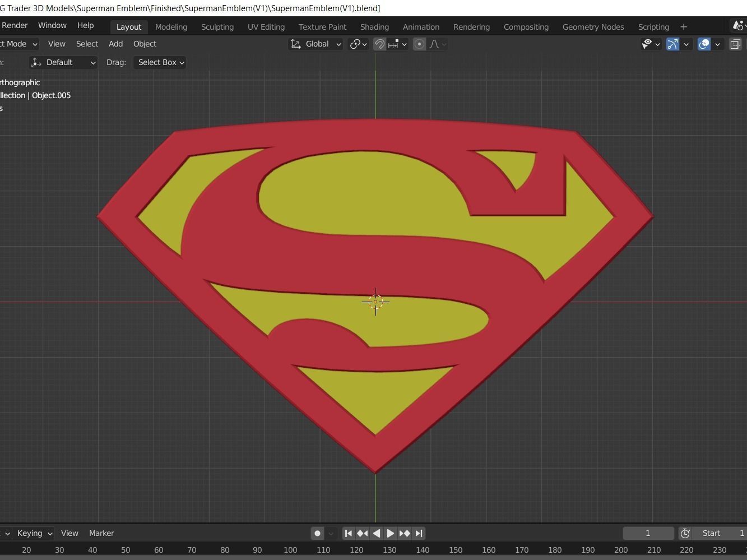Open the Window menu
Viewport: 747px width, 560px height.
click(x=52, y=26)
